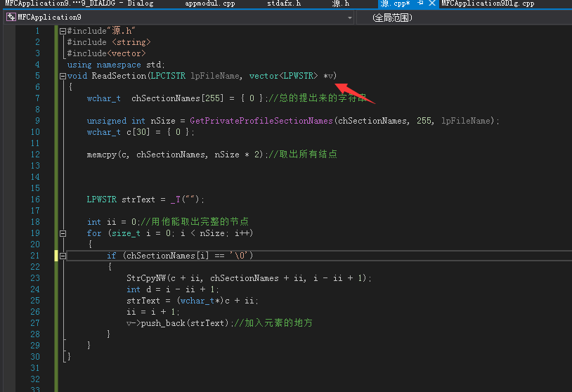Click line number 21 in the margin
The height and width of the screenshot is (392, 572).
(35, 256)
